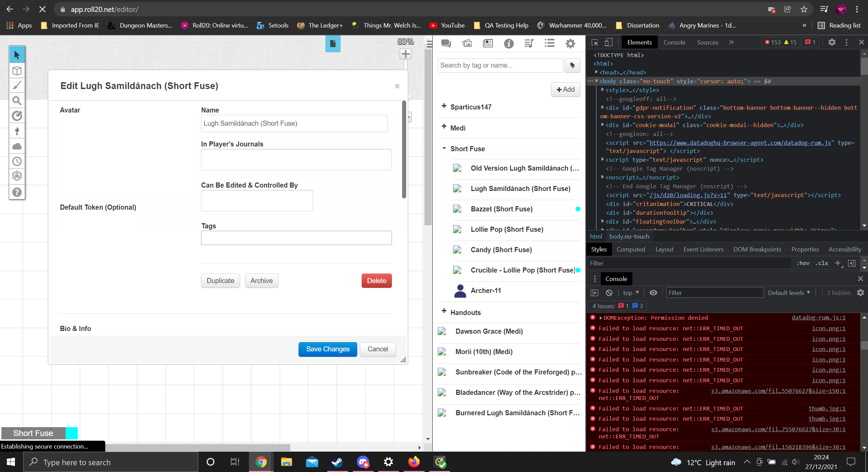Click the Archive button
868x472 pixels.
(x=261, y=281)
